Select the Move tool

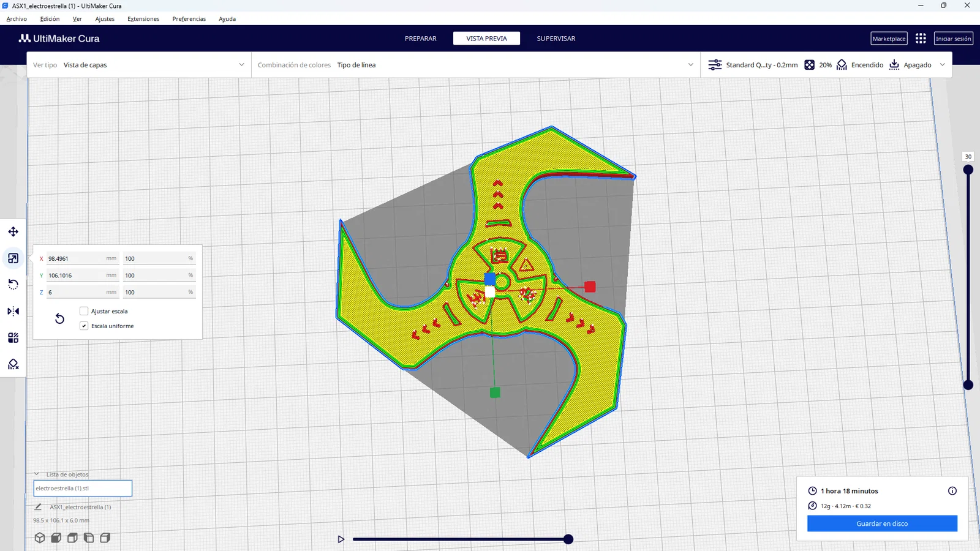(x=13, y=231)
